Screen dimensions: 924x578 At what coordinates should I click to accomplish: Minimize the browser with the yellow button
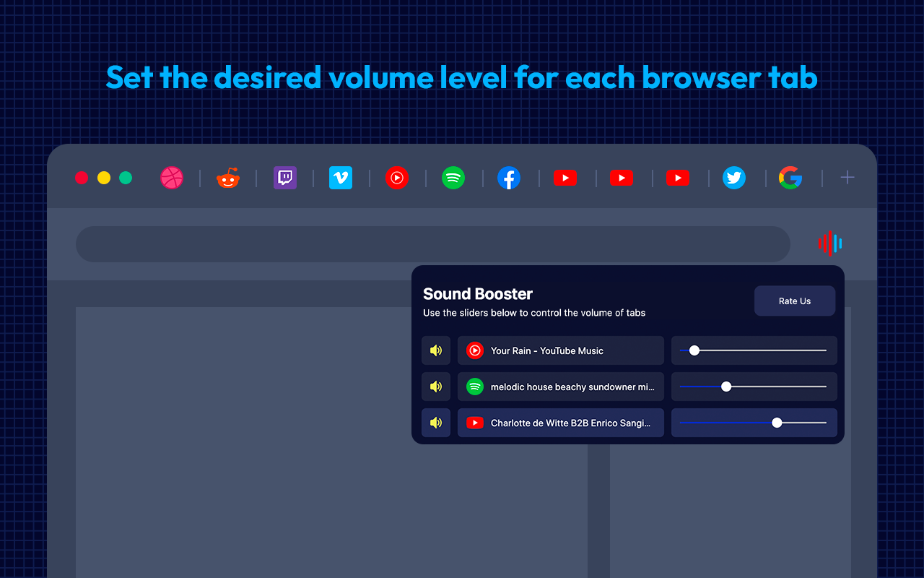tap(104, 178)
